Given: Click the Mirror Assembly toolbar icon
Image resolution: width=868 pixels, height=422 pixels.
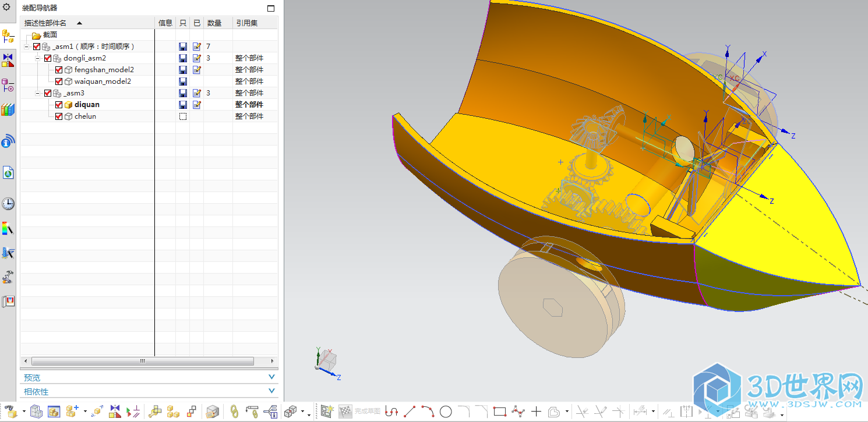Looking at the screenshot, I should [x=115, y=412].
